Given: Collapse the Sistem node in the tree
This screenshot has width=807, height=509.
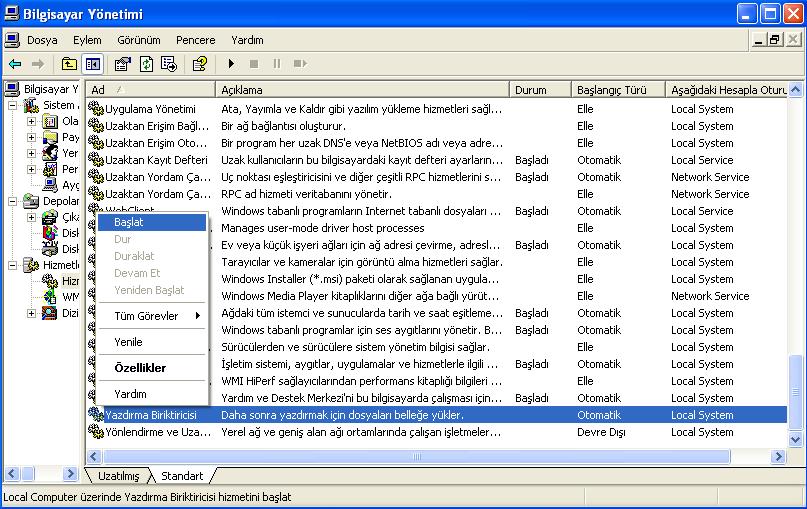Looking at the screenshot, I should click(x=13, y=105).
